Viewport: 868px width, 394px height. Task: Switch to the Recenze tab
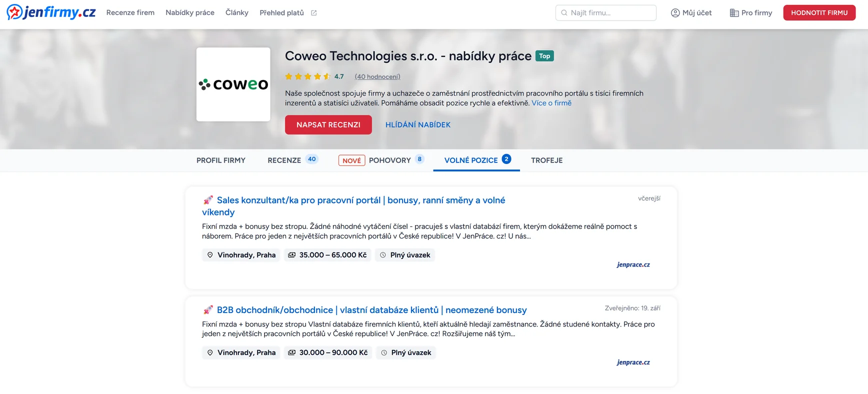coord(292,160)
